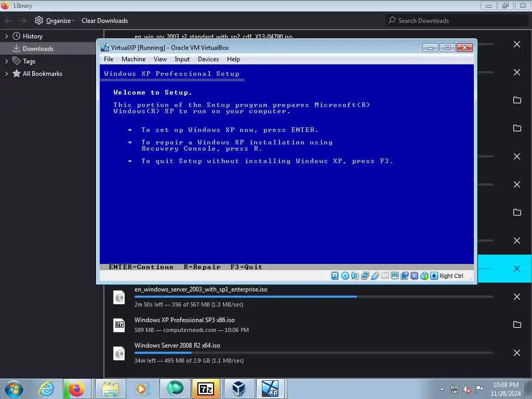The width and height of the screenshot is (532, 399).
Task: Cancel the Windows Server 2008 R2 x64.iso download
Action: [x=517, y=353]
